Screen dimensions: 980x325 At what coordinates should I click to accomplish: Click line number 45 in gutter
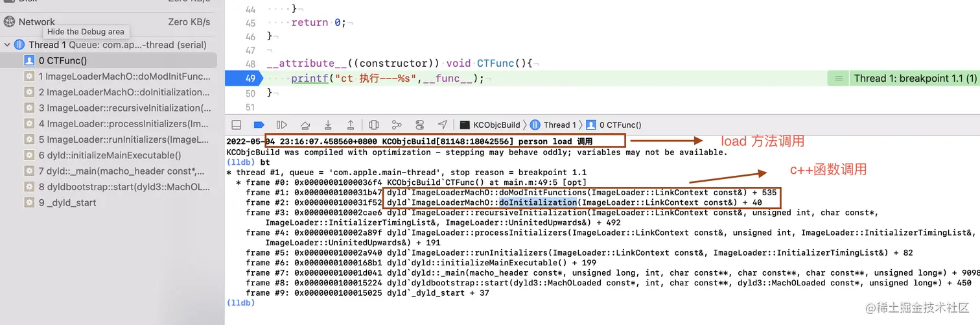(250, 22)
